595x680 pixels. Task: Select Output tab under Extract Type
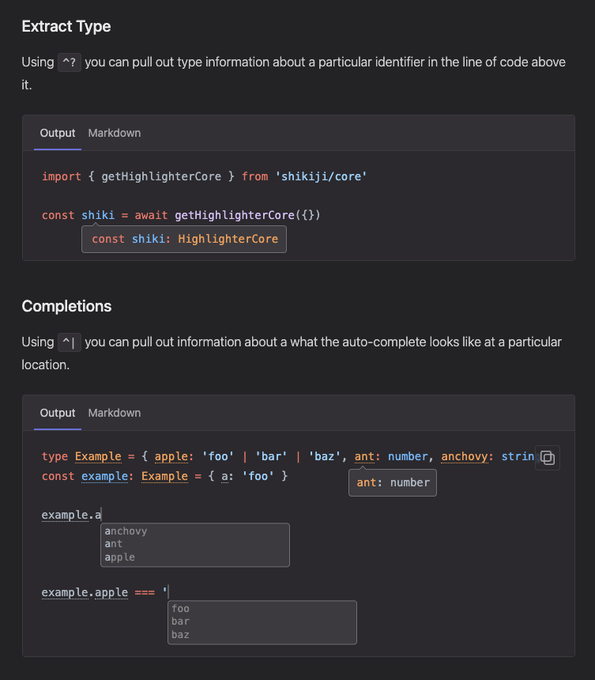point(58,133)
